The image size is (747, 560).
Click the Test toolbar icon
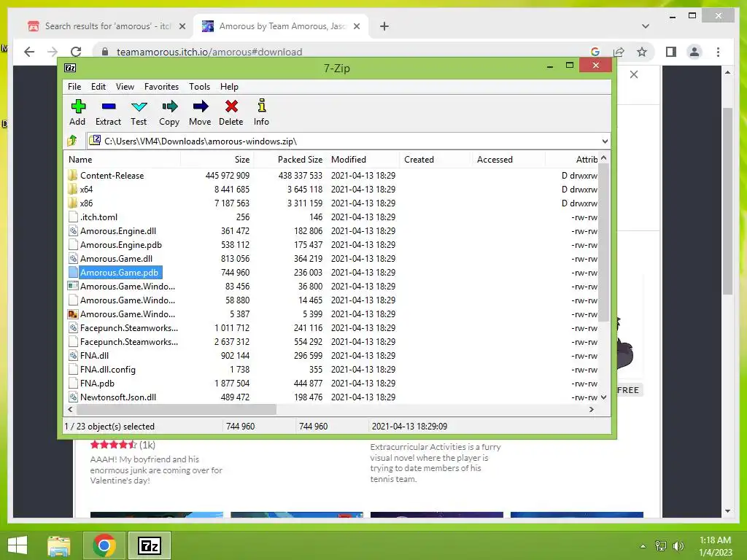click(139, 106)
